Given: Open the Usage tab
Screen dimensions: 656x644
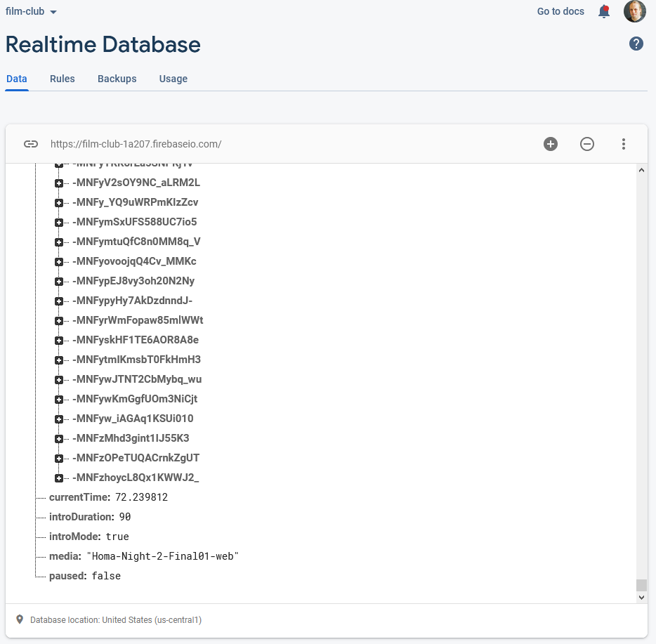Looking at the screenshot, I should pos(173,79).
